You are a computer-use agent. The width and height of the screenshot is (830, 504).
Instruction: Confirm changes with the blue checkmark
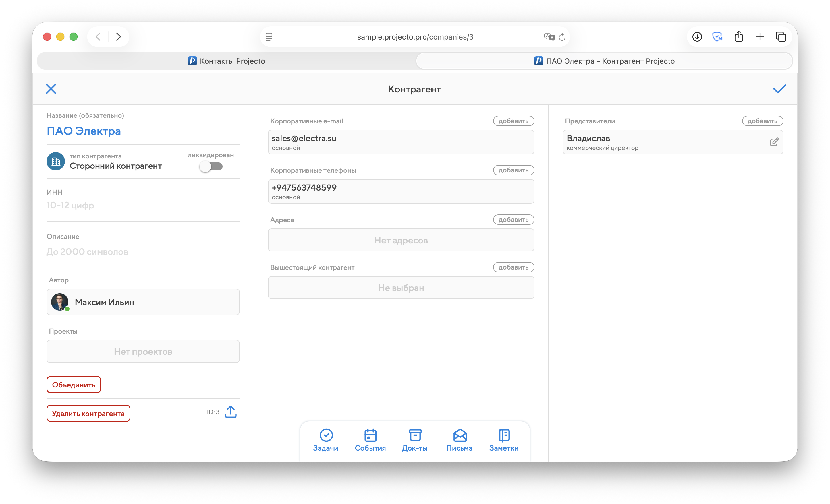click(x=779, y=89)
